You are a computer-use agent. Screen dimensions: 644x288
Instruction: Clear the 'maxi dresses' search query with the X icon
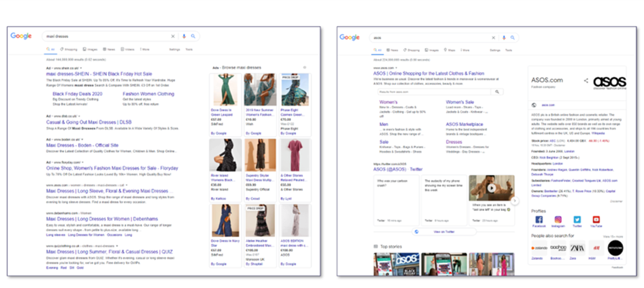click(173, 37)
